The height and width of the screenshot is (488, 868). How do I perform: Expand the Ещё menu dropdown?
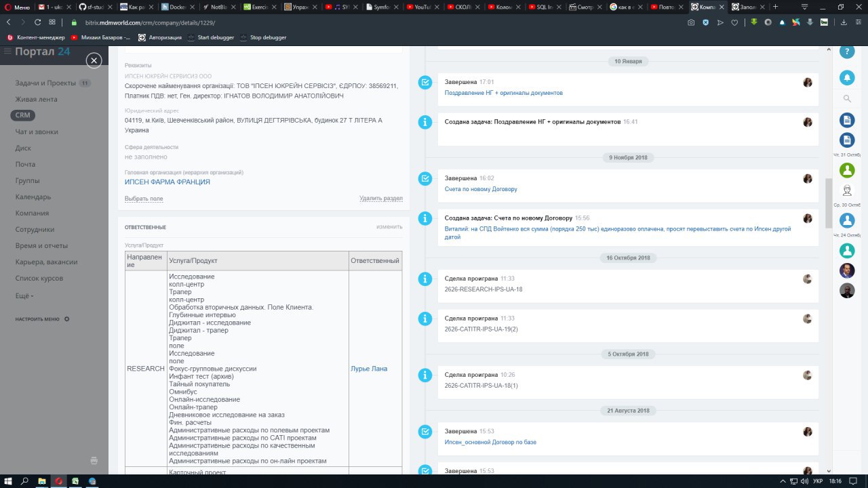point(24,296)
